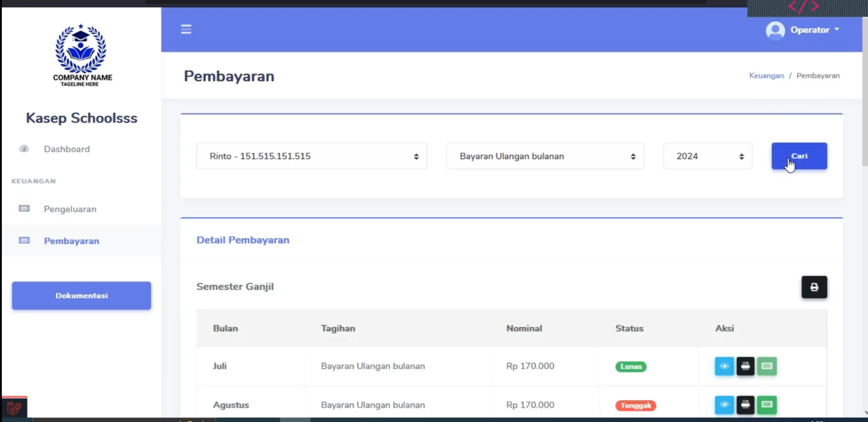This screenshot has height=422, width=868.
Task: Print Semester Ganjil report
Action: pos(814,287)
